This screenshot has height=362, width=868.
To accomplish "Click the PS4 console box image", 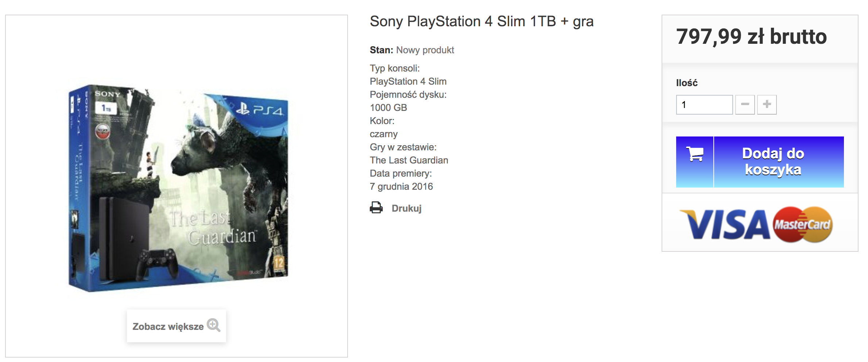I will pos(178,188).
